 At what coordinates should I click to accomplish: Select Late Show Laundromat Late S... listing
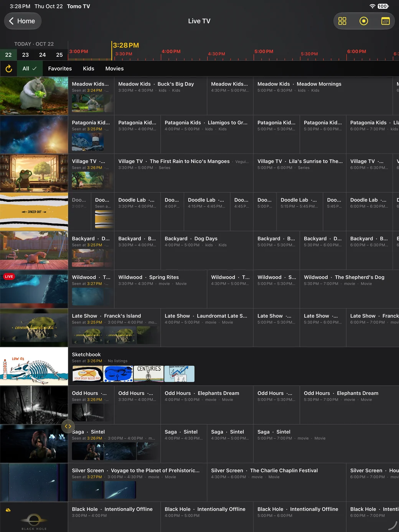tap(207, 328)
